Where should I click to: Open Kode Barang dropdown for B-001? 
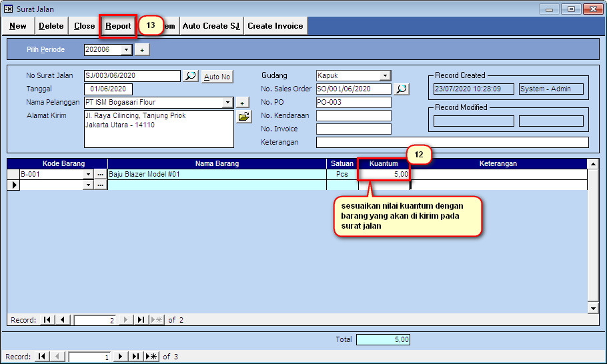[x=88, y=175]
